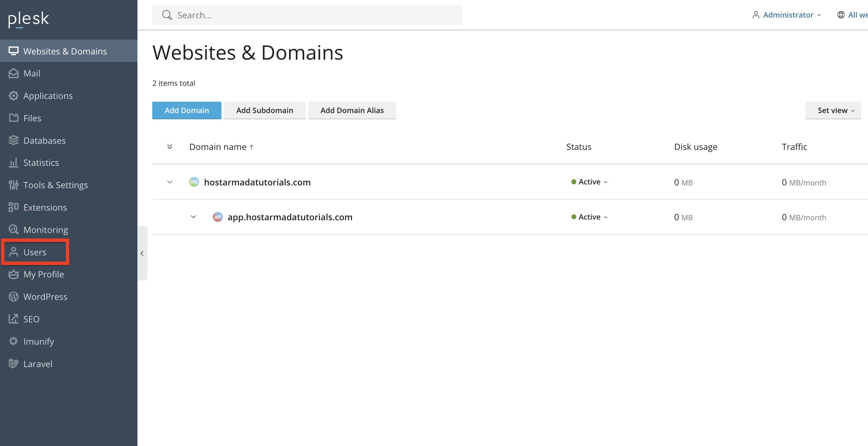The image size is (868, 446).
Task: Click the Mail envelope icon
Action: 13,73
